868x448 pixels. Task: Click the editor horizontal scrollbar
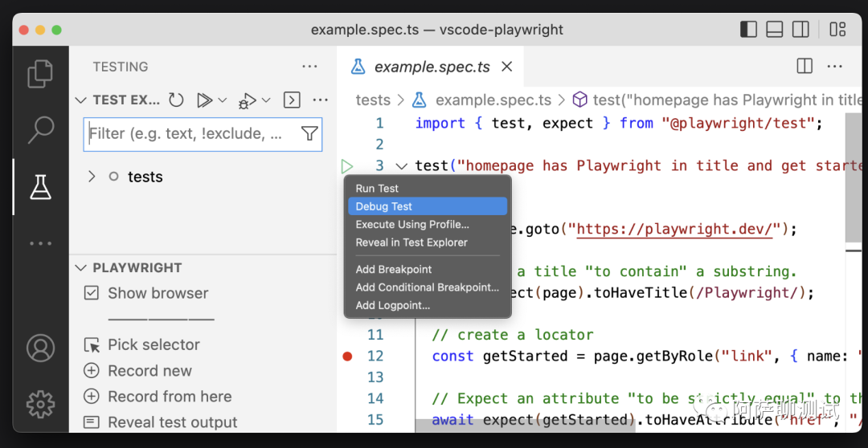point(525,425)
